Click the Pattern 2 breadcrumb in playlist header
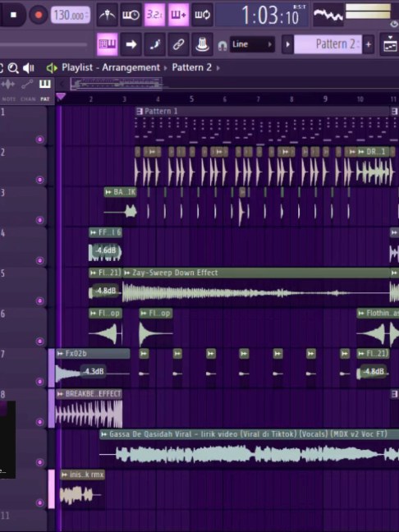 [191, 67]
